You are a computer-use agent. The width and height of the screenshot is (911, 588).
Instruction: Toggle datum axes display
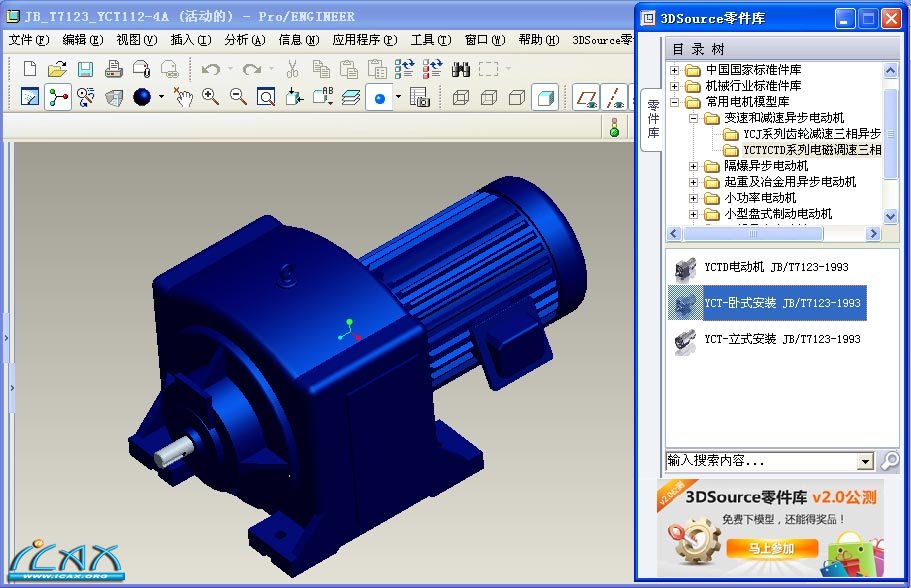pos(614,97)
